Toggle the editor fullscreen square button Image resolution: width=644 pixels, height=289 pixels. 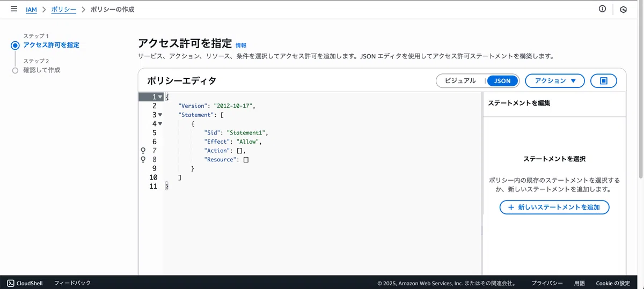pyautogui.click(x=604, y=81)
